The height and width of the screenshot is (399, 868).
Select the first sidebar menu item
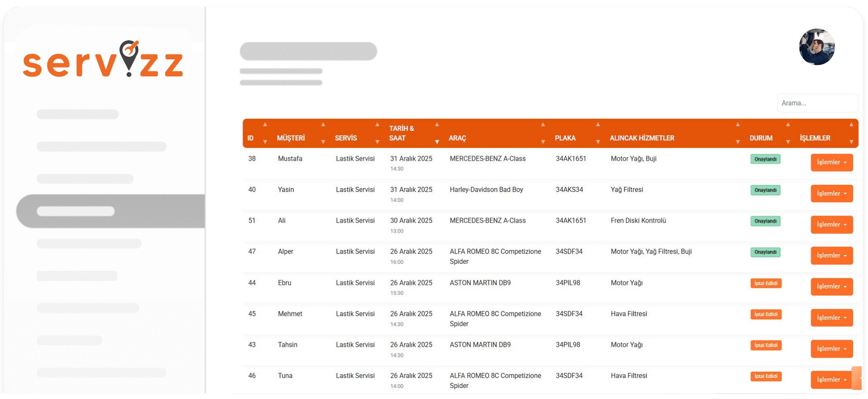tap(77, 114)
